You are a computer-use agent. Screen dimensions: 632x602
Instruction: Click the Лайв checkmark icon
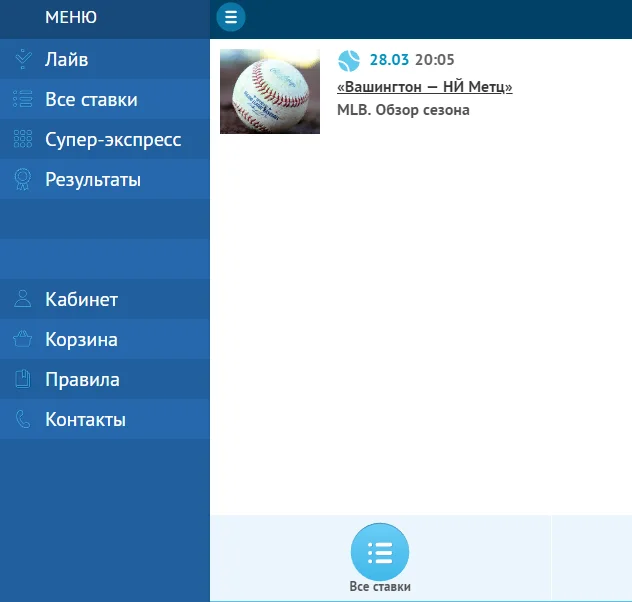coord(23,59)
